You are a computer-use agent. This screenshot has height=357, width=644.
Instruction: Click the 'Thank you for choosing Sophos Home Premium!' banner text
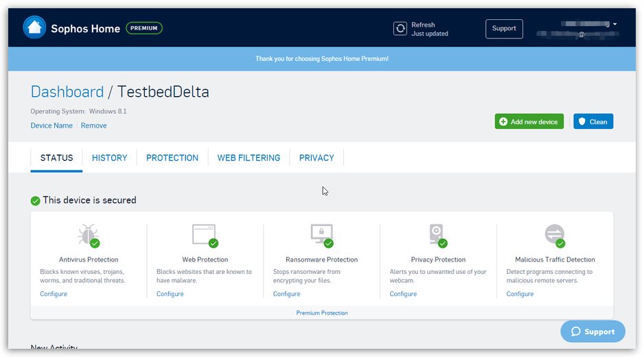pos(322,59)
